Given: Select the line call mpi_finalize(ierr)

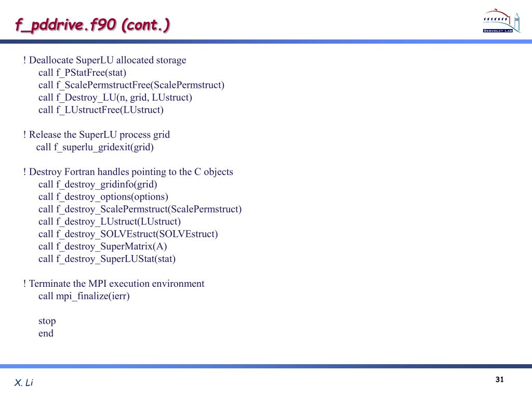Looking at the screenshot, I should coord(84,296).
